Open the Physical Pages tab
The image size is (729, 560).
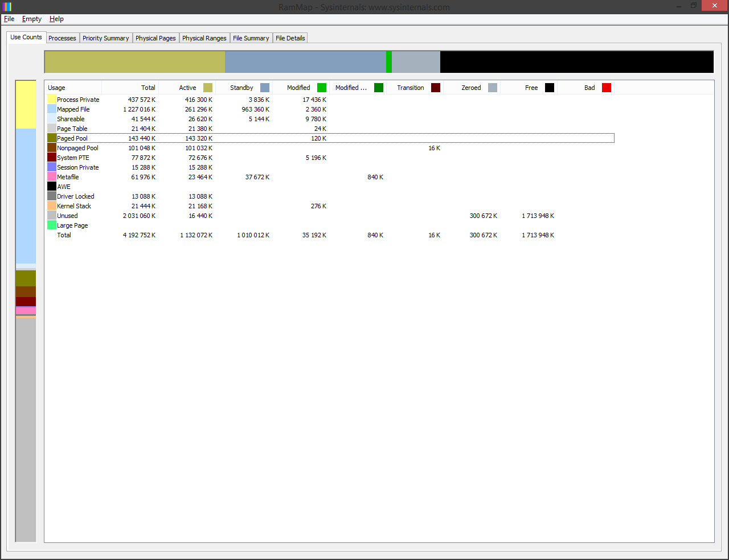pos(155,38)
